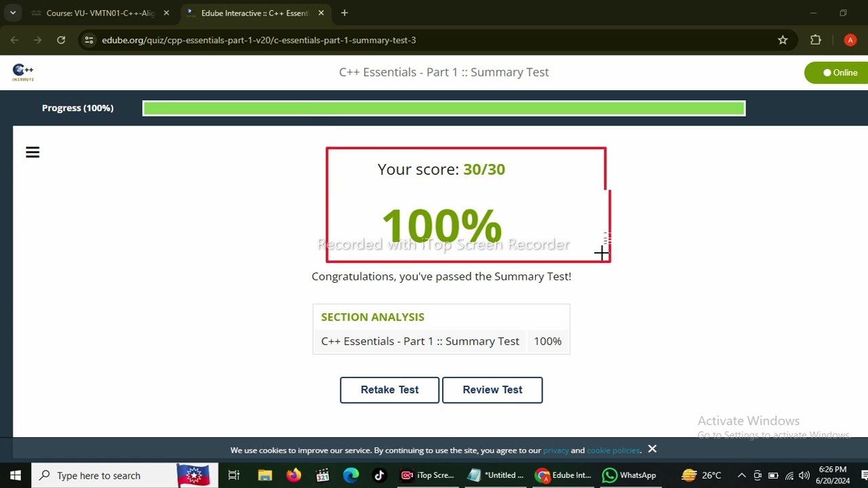Screen dimensions: 868x488
Task: Close the Edube Interactive tab
Action: (x=321, y=13)
